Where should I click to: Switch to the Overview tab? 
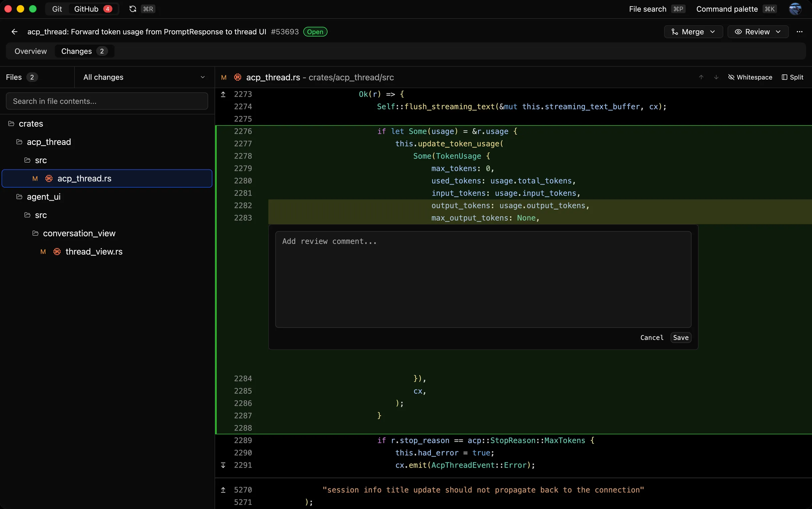[31, 51]
